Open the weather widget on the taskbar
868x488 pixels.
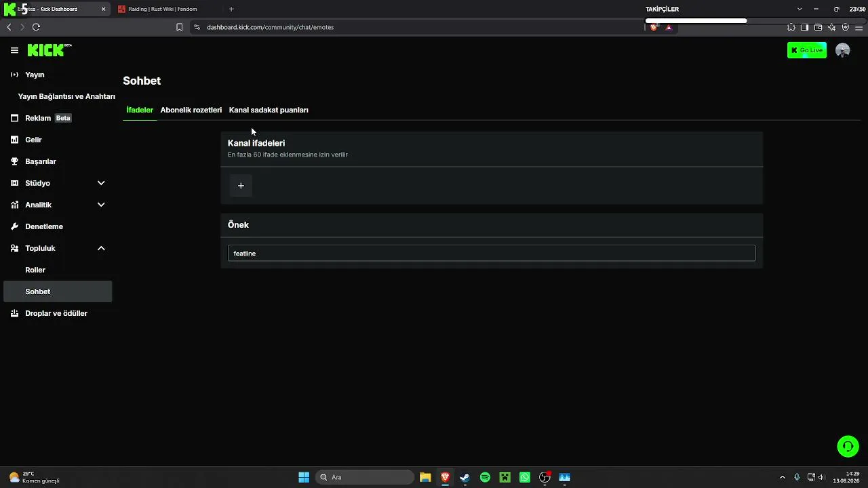[34, 477]
